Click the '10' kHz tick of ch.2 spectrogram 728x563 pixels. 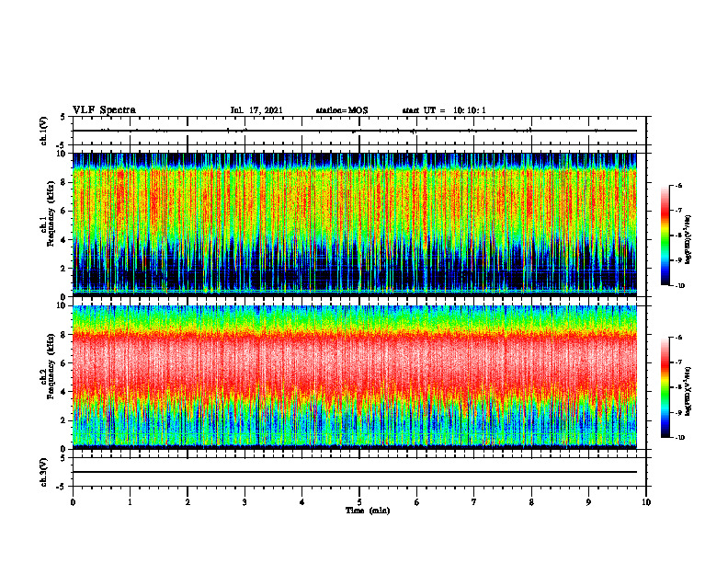[x=62, y=305]
